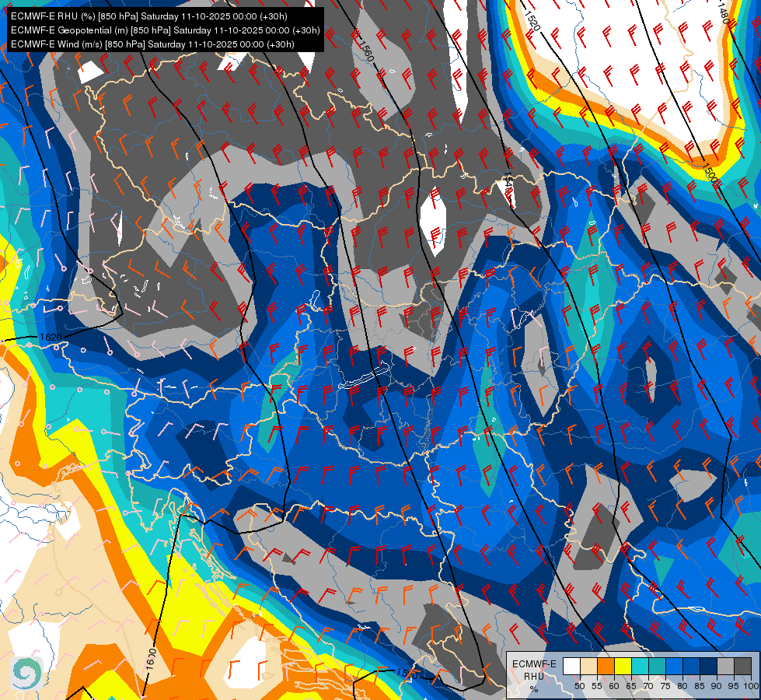Click the cyan 65–70% legend swatch

tap(641, 666)
